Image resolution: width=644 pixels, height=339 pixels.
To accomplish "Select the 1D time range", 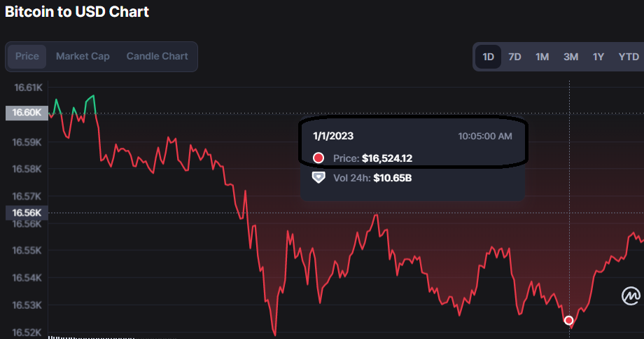I will tap(488, 57).
